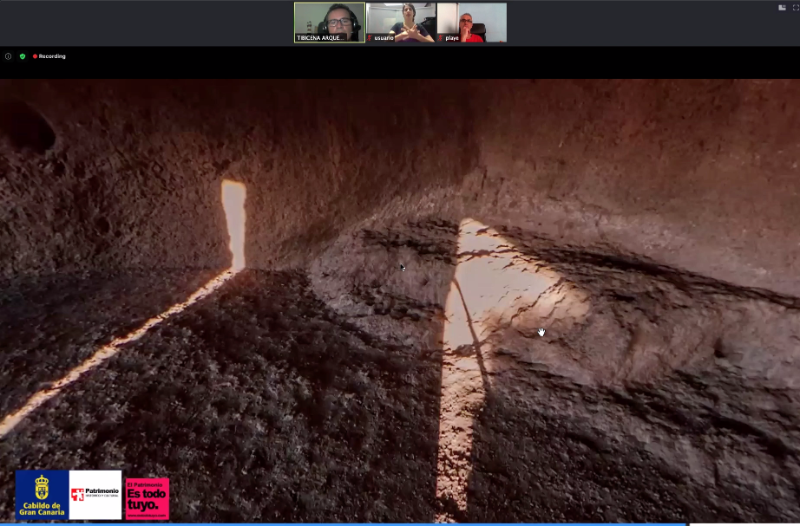
Task: Enter full screen mode via top-right icon
Action: pyautogui.click(x=795, y=7)
